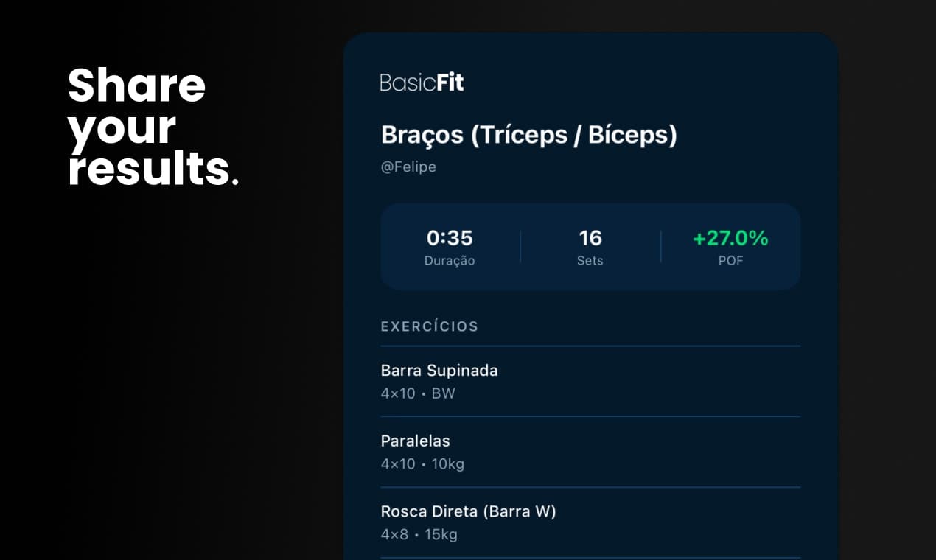Screen dimensions: 936x560
Task: Open the EXERCÍCIOS section header
Action: coord(430,326)
